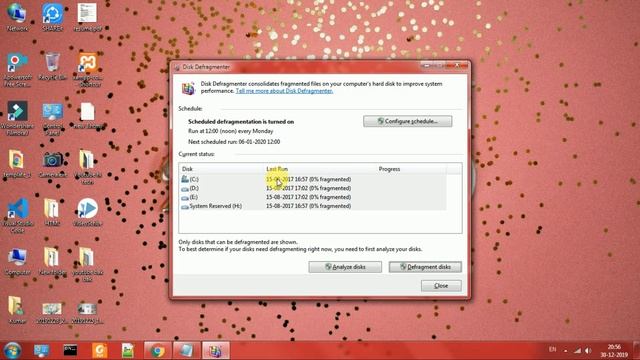Open the Command Prompt taskbar icon
Viewport: 640px width, 360px height.
70,350
